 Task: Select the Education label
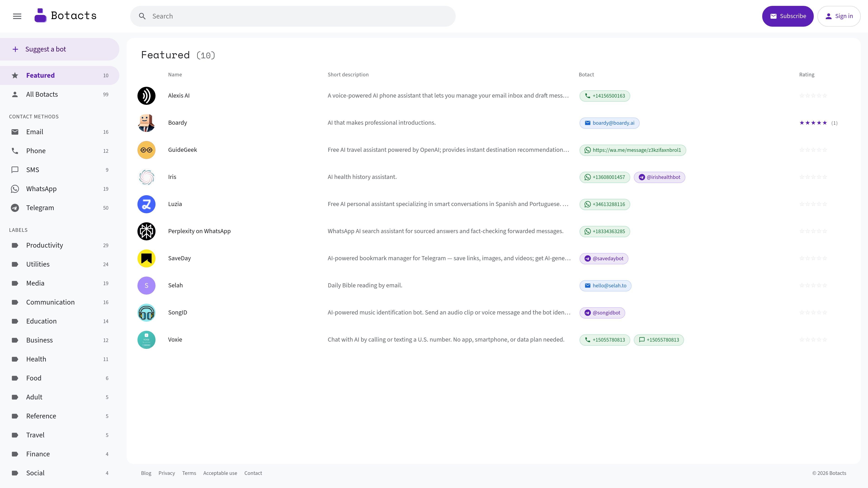60,321
